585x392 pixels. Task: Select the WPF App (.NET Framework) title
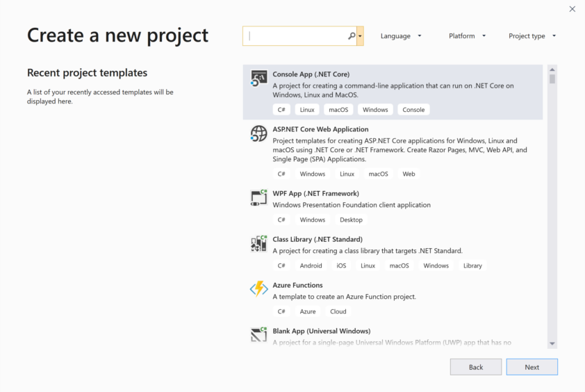coord(315,193)
